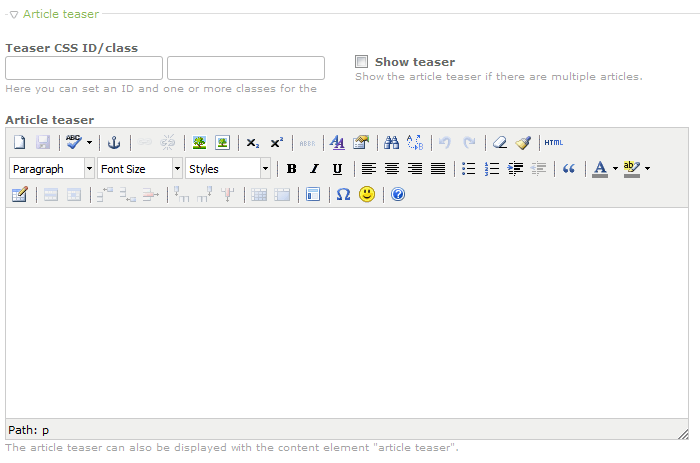Apply blockquote formatting
The image size is (700, 463).
[x=569, y=169]
